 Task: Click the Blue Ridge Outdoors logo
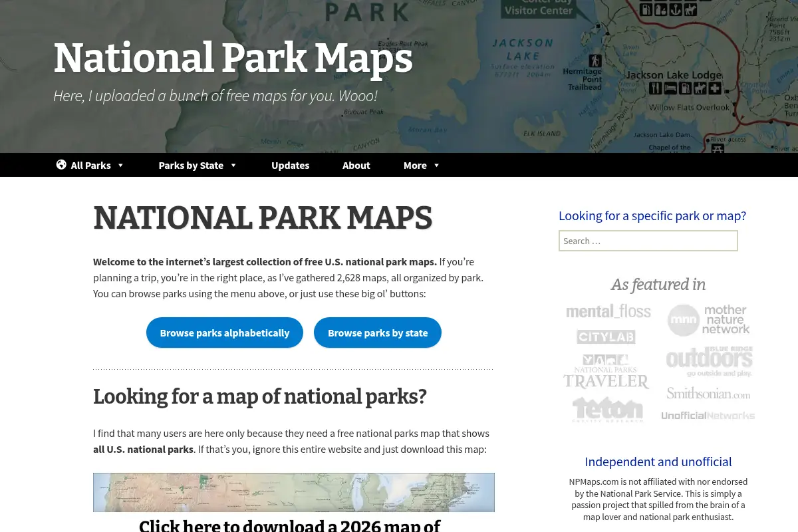pyautogui.click(x=710, y=361)
